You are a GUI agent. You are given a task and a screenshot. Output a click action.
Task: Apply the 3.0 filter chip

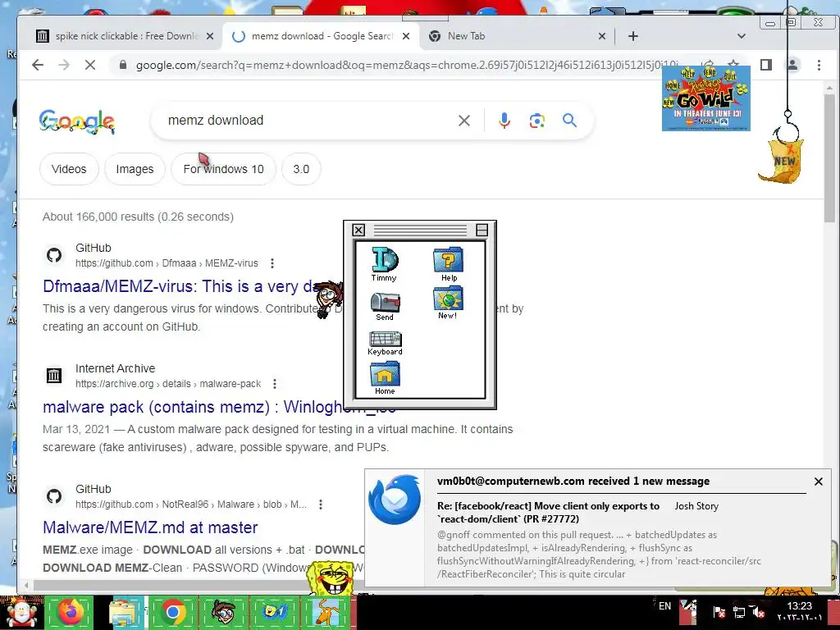pos(301,169)
